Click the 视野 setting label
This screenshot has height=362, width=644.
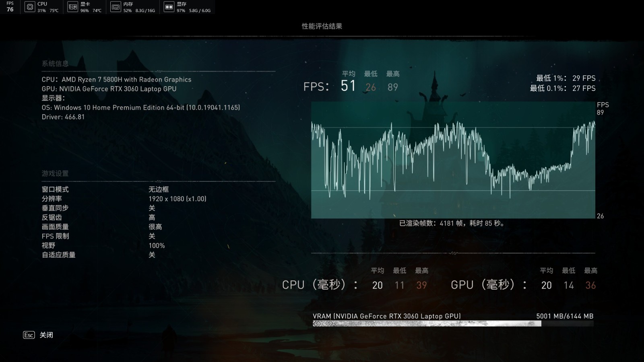48,245
